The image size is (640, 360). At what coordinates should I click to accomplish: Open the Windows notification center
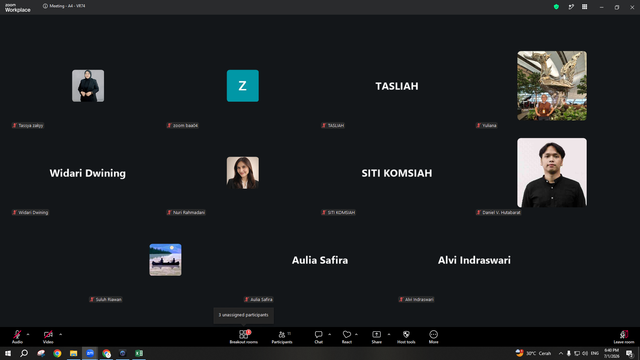pos(629,353)
